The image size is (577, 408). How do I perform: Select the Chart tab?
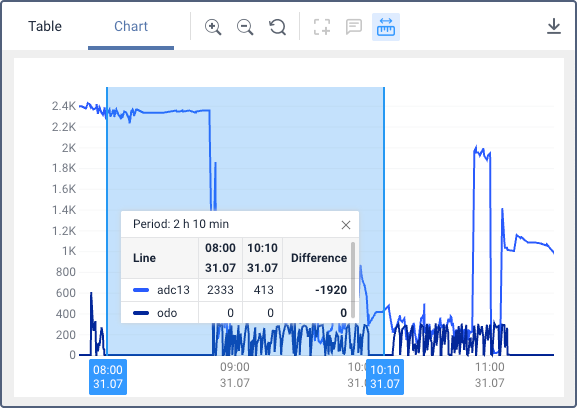(131, 26)
